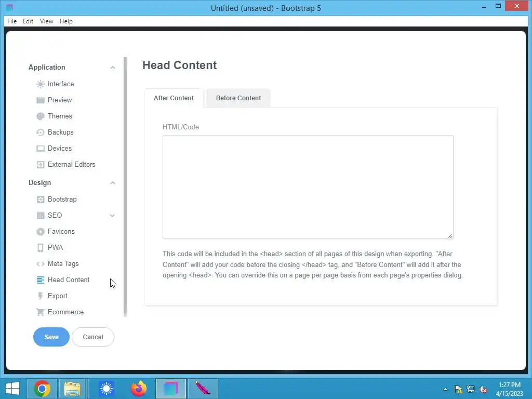Click the Design section heading
The width and height of the screenshot is (532, 399).
coord(39,183)
